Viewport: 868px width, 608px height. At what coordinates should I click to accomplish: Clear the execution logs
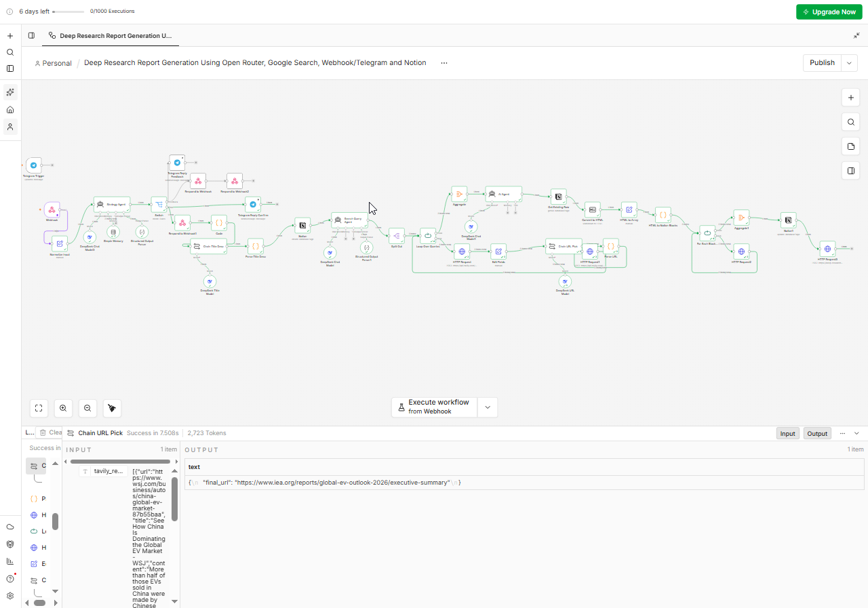click(x=51, y=432)
